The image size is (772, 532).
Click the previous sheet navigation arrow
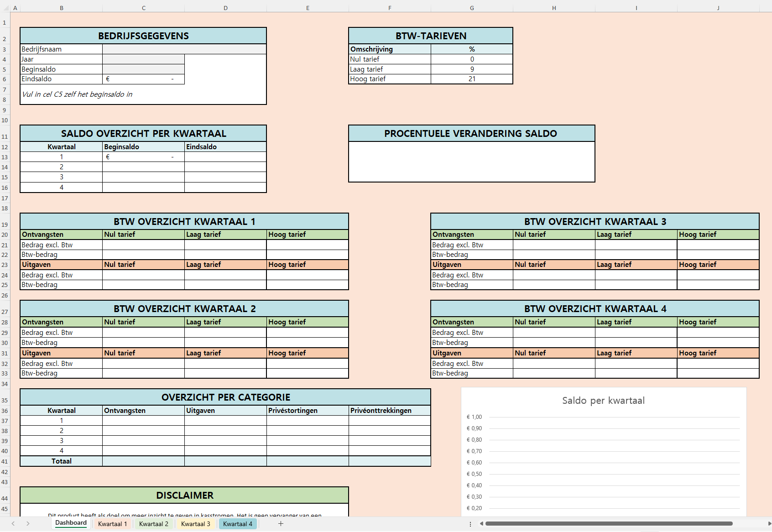point(13,524)
